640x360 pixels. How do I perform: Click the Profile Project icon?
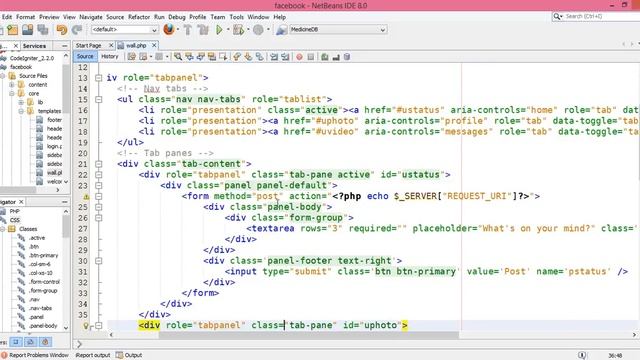click(x=258, y=30)
